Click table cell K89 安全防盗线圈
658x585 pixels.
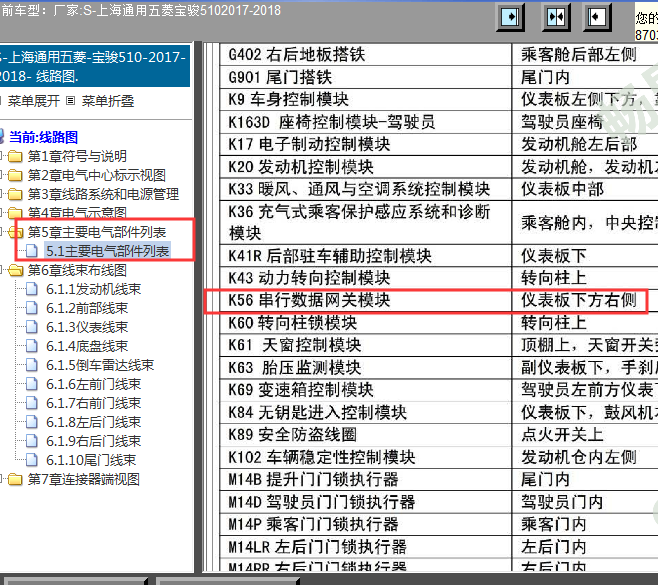click(x=366, y=435)
